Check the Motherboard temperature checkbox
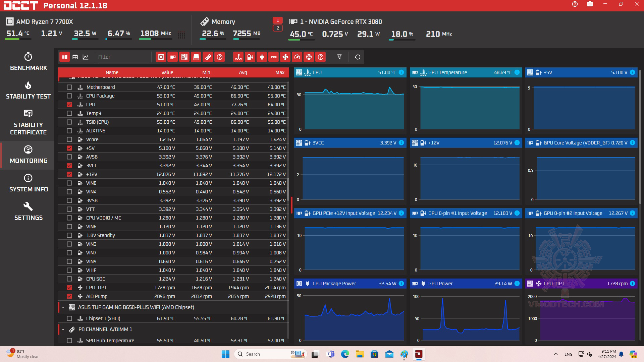 (x=69, y=87)
